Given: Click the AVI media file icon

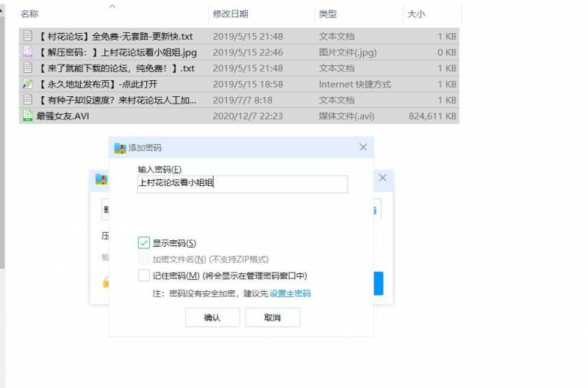Looking at the screenshot, I should (28, 115).
